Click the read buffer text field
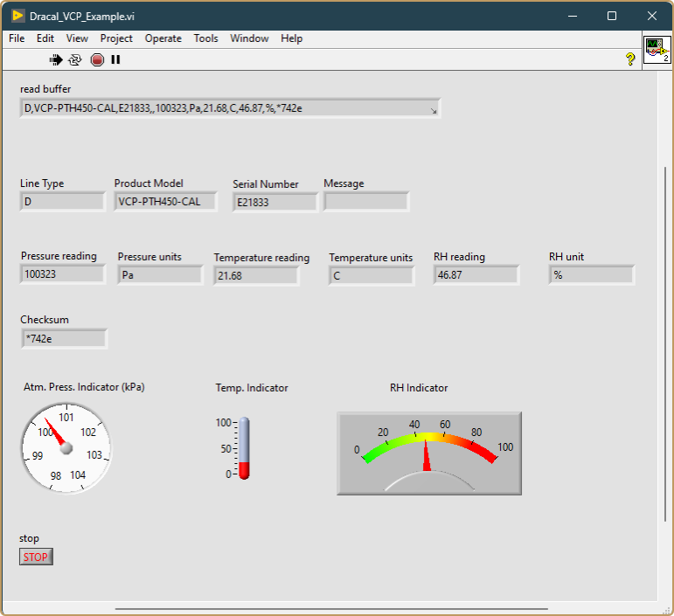Screen dimensions: 674x616 point(230,108)
